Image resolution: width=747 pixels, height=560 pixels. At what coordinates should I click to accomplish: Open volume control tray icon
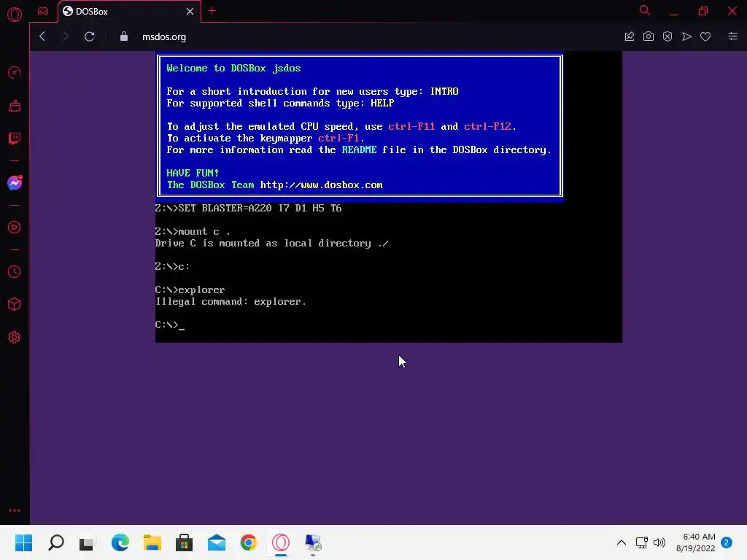[x=659, y=542]
